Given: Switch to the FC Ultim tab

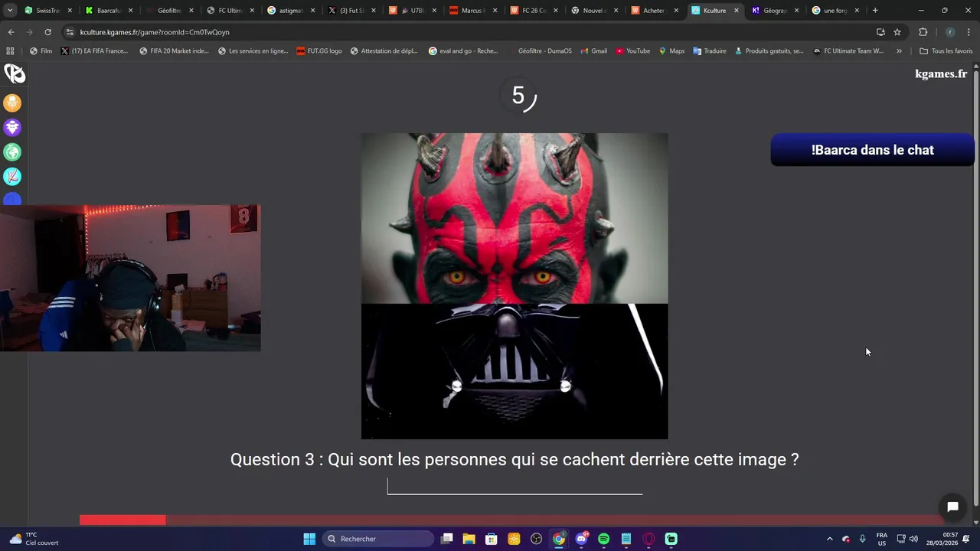Looking at the screenshot, I should pos(230,11).
